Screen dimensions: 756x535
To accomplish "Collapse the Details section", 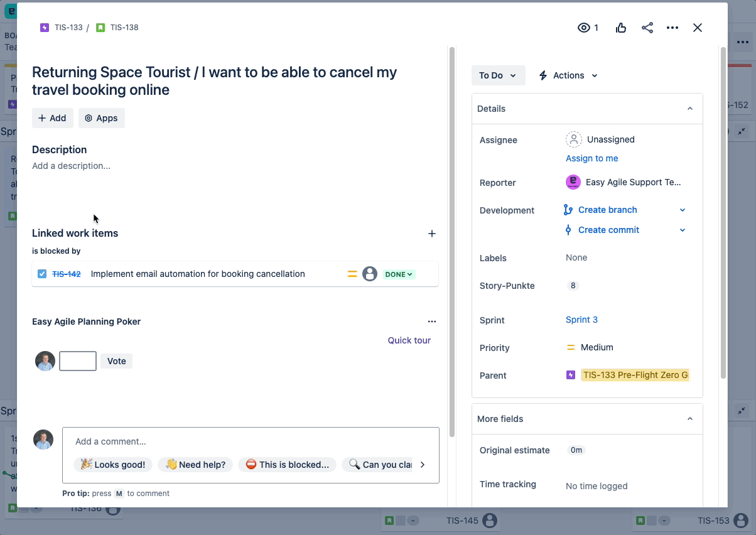I will [690, 109].
